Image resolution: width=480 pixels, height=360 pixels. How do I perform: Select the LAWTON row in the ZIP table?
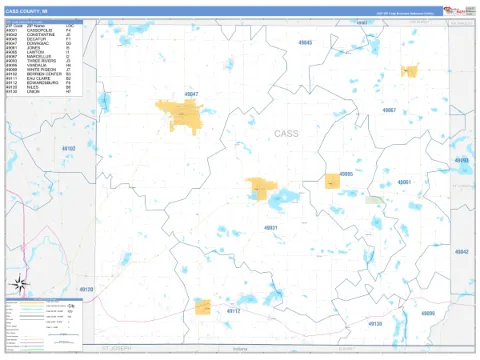pyautogui.click(x=39, y=52)
